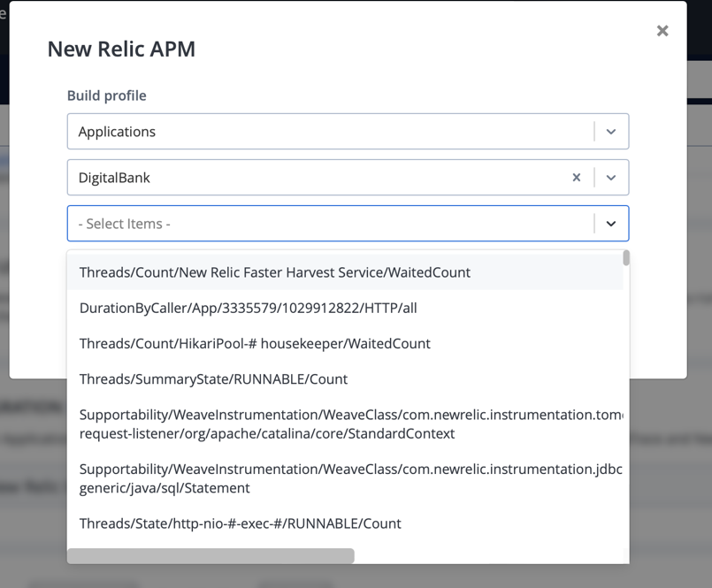Image resolution: width=712 pixels, height=588 pixels.
Task: Select the java/sql/Statement WeaveClass option
Action: (345, 478)
